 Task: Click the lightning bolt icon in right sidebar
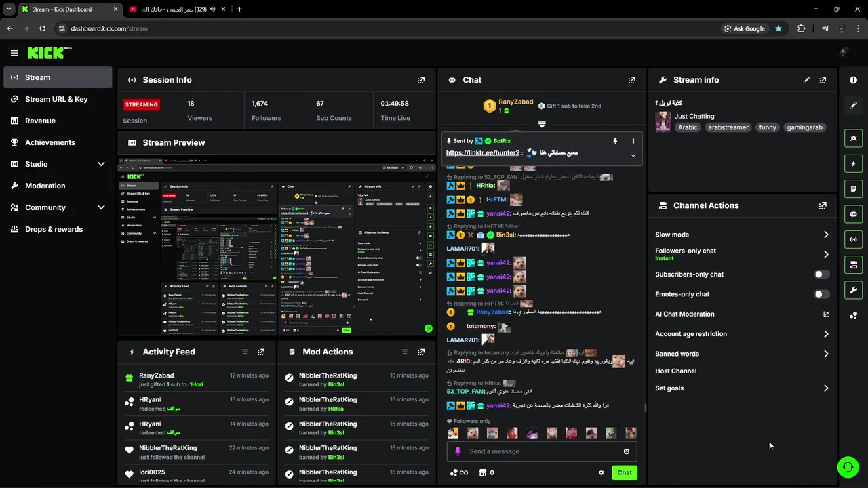853,163
